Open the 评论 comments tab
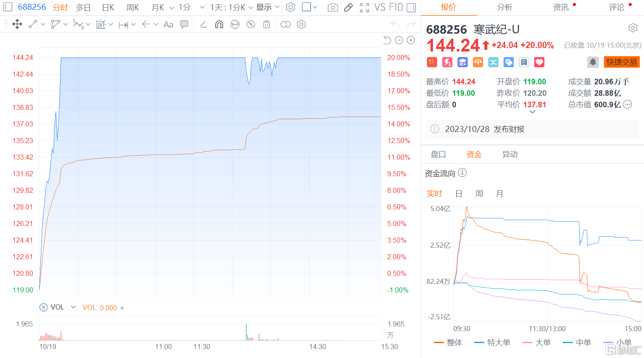 pyautogui.click(x=617, y=7)
